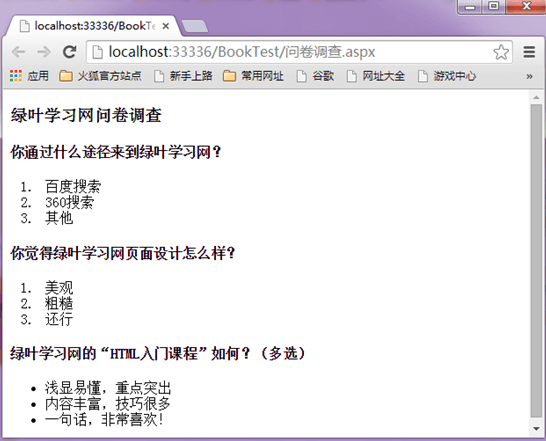Image resolution: width=546 pixels, height=441 pixels.
Task: Click the heading 绿叶学习网问卷调查
Action: tap(86, 115)
